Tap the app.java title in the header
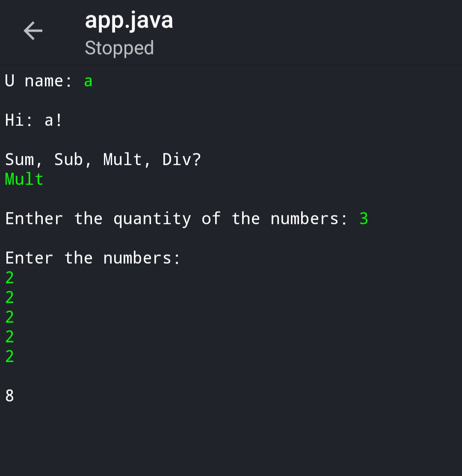This screenshot has height=476, width=462. coord(129,21)
